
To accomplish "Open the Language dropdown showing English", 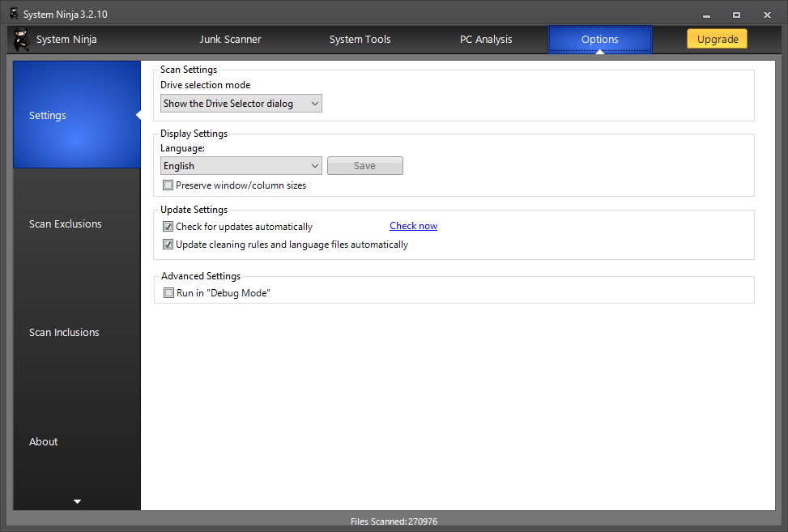I will (241, 166).
